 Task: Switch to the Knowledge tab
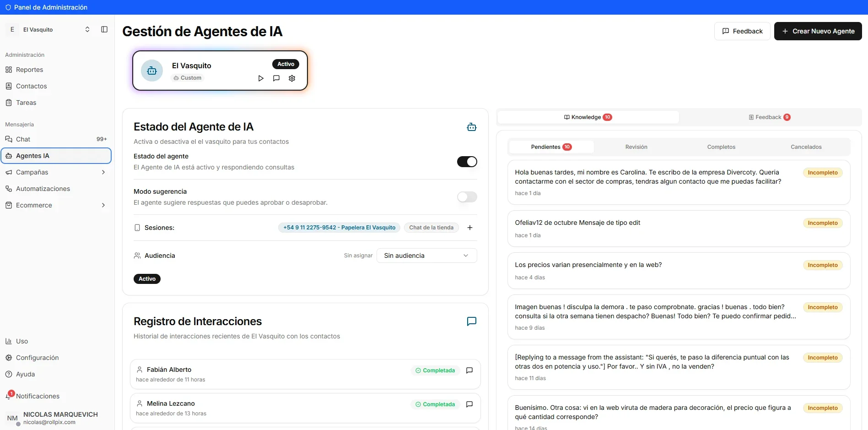[588, 117]
